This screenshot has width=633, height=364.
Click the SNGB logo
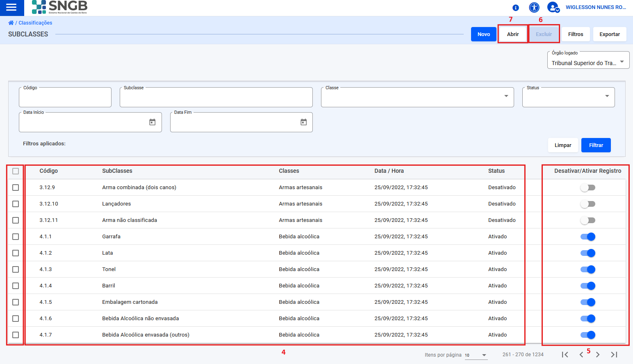click(59, 7)
